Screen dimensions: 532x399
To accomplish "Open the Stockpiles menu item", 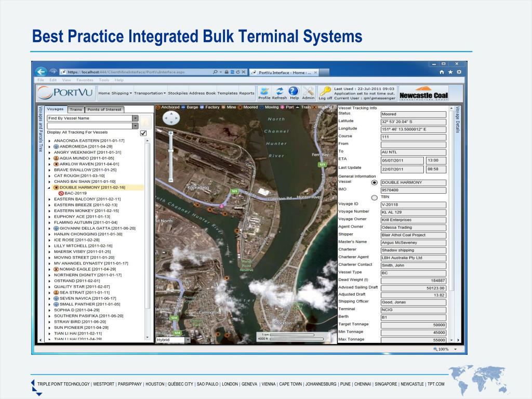I will [x=178, y=93].
